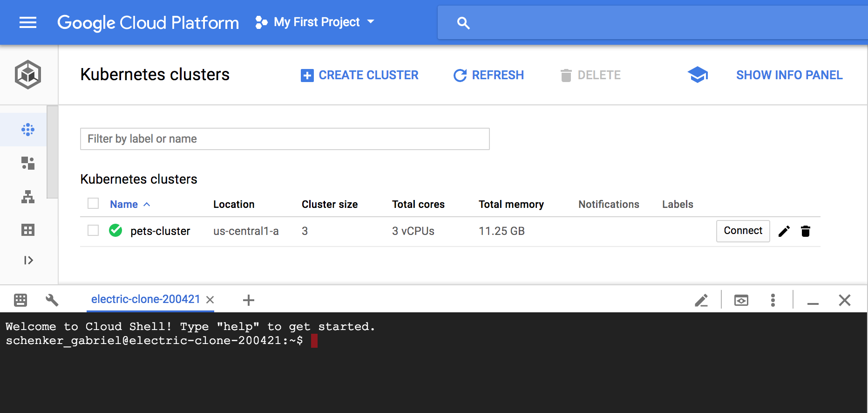This screenshot has width=868, height=413.
Task: Open the hamburger navigation menu
Action: [28, 22]
